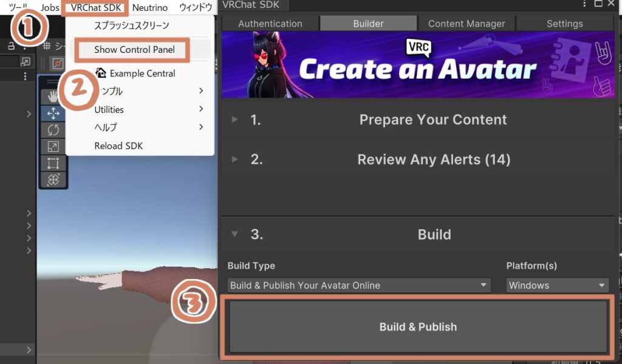Select the Rect transform tool
Viewport: 622px width, 364px height.
coord(53,163)
